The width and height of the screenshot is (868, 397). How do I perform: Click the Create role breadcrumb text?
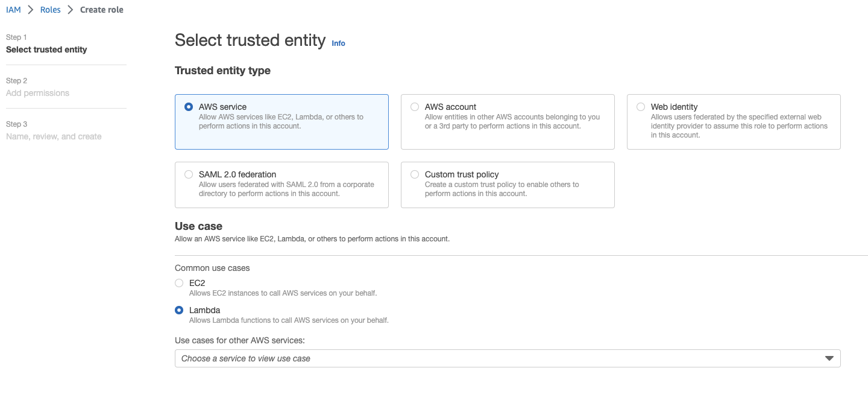coord(101,10)
